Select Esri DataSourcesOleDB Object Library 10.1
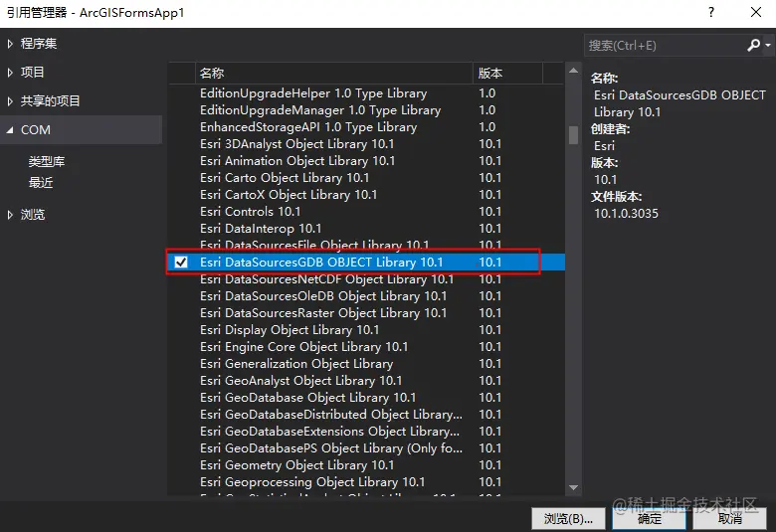Viewport: 776px width, 532px height. tap(366, 296)
